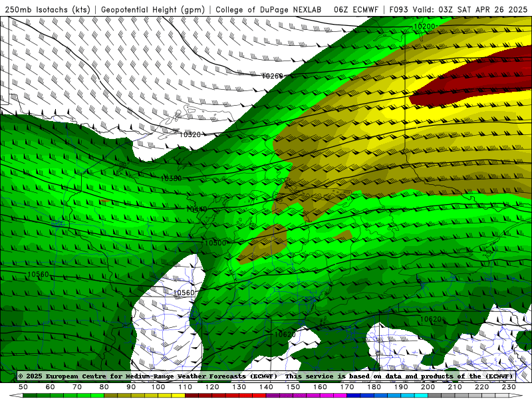Viewport: 532px width, 399px height.
Task: Click the "250mb Isotachs (kts)" title text
Action: tap(47, 10)
